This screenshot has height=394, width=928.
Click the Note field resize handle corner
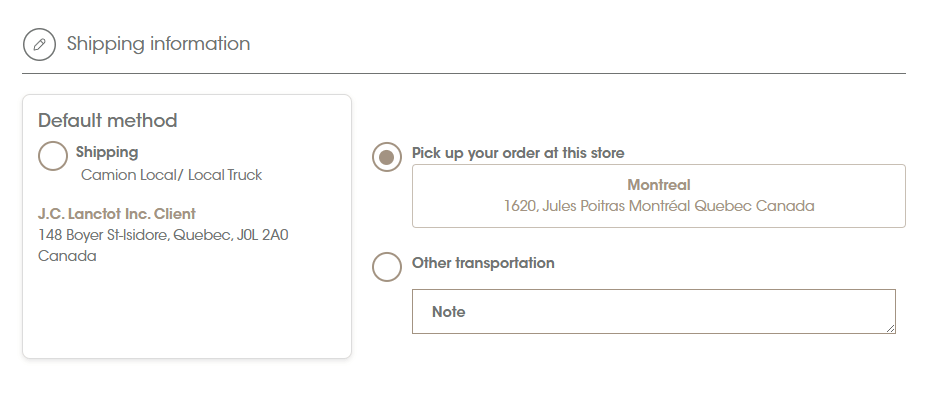[891, 328]
